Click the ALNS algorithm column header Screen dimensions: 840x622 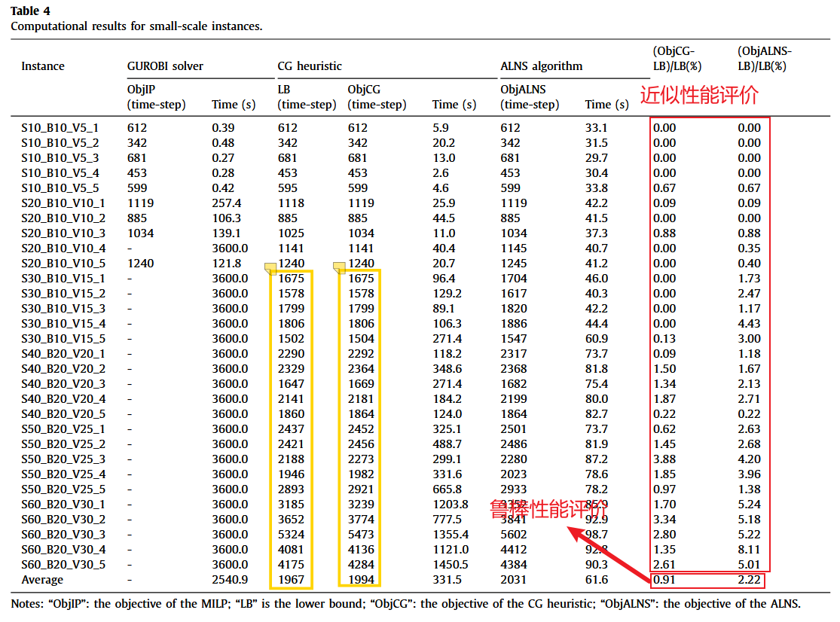tap(541, 66)
